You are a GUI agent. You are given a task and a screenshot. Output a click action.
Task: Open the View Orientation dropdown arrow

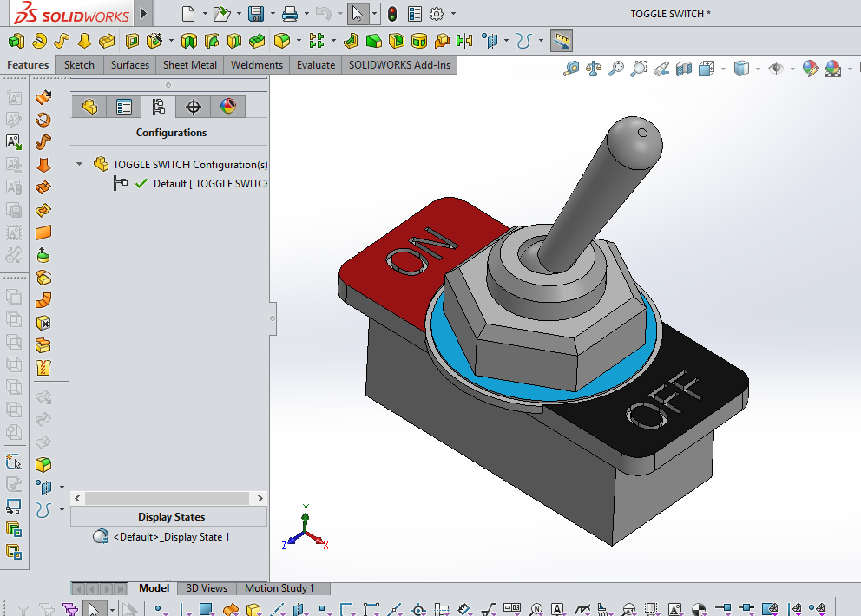pos(721,69)
